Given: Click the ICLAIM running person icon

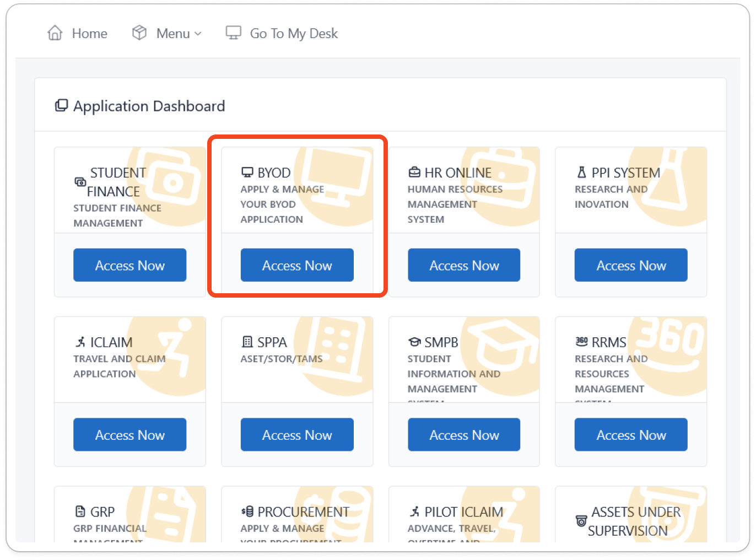Looking at the screenshot, I should tap(80, 342).
